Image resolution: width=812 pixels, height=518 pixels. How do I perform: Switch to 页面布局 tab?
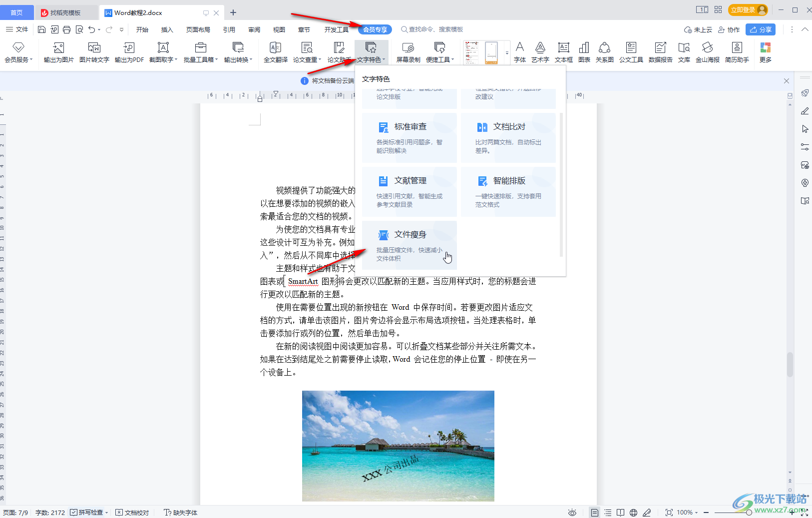pyautogui.click(x=198, y=29)
